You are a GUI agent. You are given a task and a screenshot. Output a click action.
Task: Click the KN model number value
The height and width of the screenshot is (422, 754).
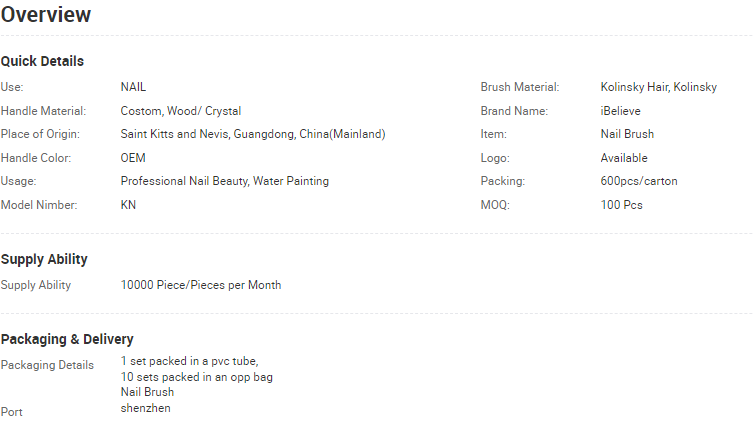(x=128, y=205)
